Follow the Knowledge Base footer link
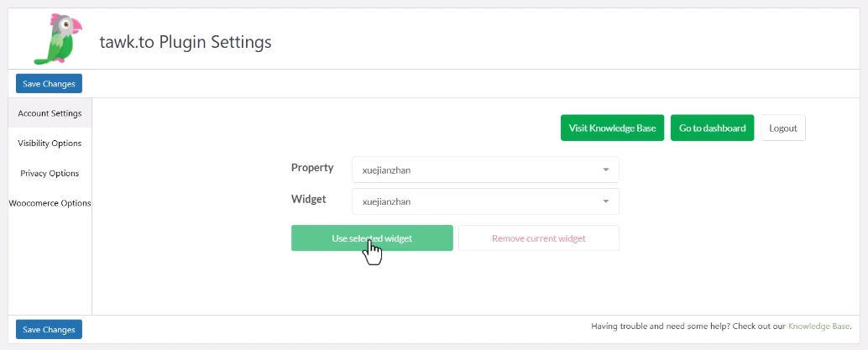 point(818,326)
